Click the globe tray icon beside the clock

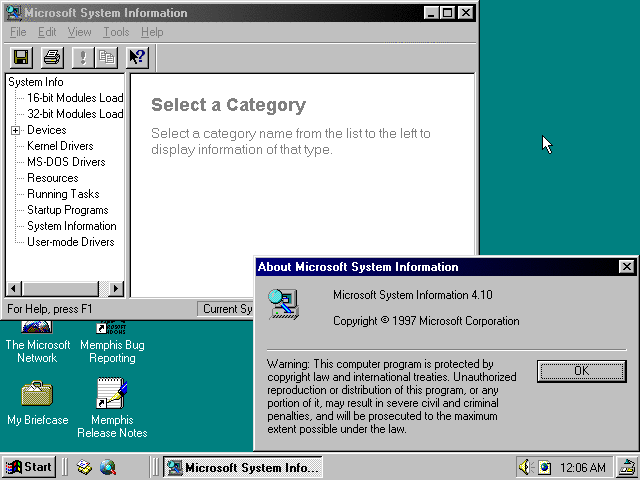(544, 467)
